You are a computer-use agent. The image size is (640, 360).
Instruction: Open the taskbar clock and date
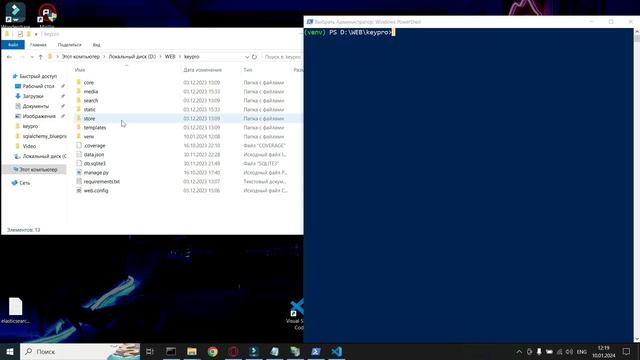(604, 351)
